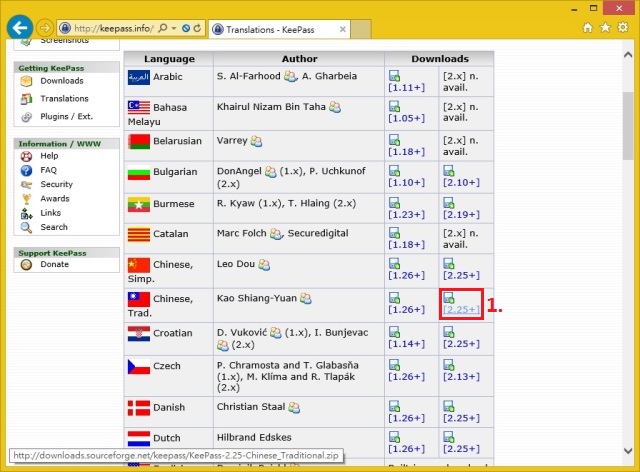Click contact icon next to Khairul Nizam Bin Taha

click(335, 107)
